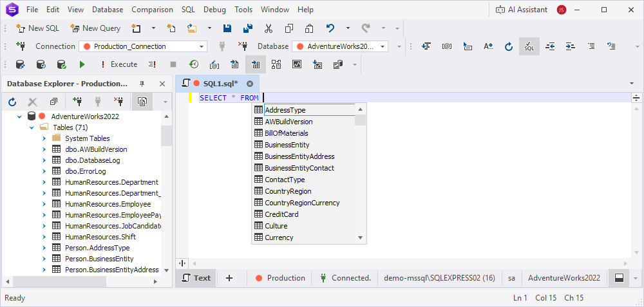The width and height of the screenshot is (644, 307).
Task: Click the execution history clock icon
Action: pyautogui.click(x=193, y=64)
